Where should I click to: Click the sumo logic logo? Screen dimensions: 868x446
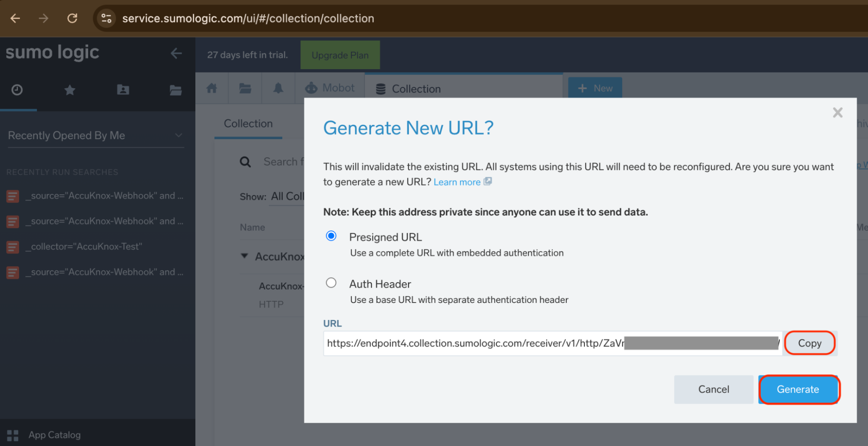pyautogui.click(x=53, y=53)
